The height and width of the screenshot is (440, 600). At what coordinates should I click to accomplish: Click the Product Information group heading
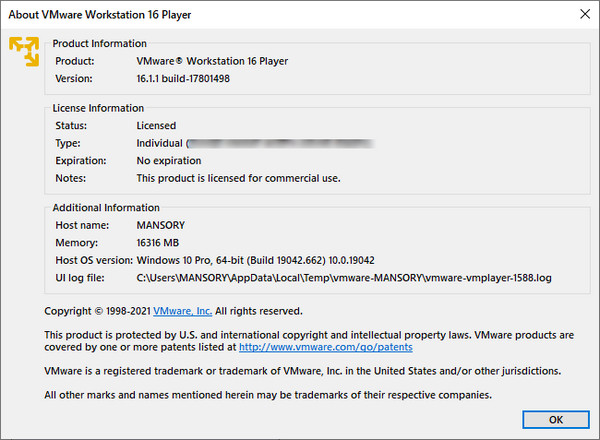pos(99,43)
